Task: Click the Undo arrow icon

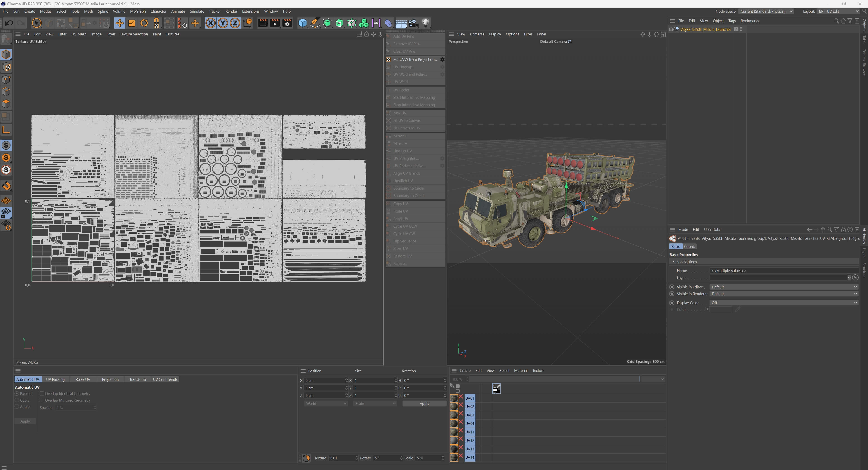Action: pos(9,23)
